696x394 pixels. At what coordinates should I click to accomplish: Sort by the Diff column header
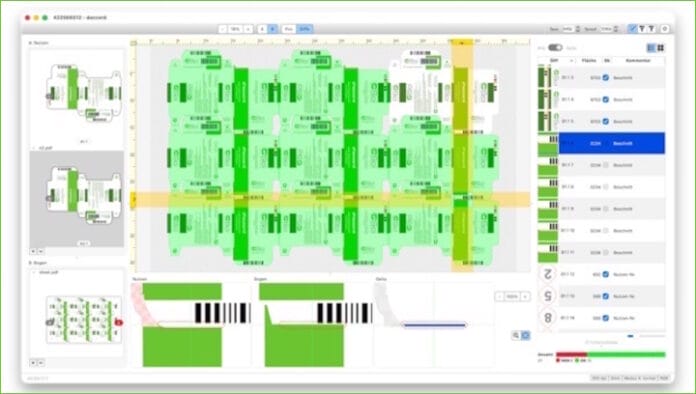[554, 60]
